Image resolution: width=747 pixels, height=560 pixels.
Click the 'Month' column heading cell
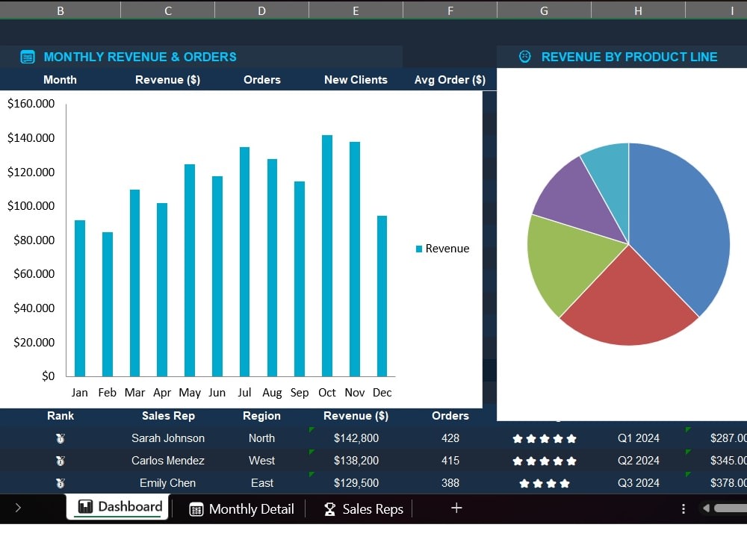60,80
